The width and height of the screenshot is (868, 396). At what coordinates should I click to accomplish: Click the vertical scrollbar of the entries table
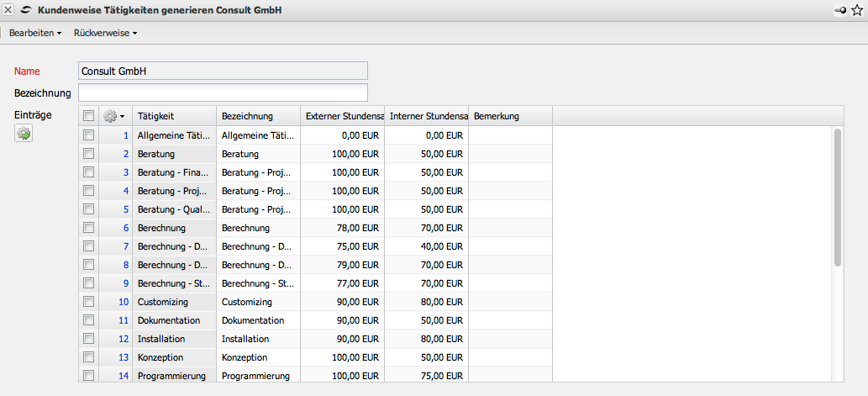837,198
